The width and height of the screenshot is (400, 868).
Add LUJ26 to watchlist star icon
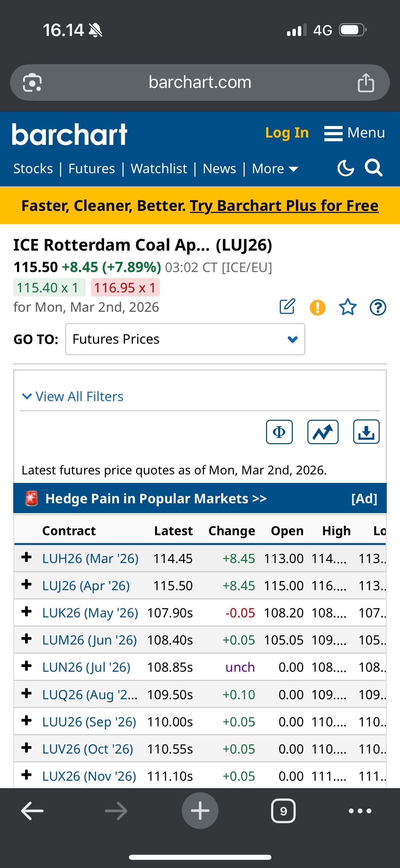348,307
